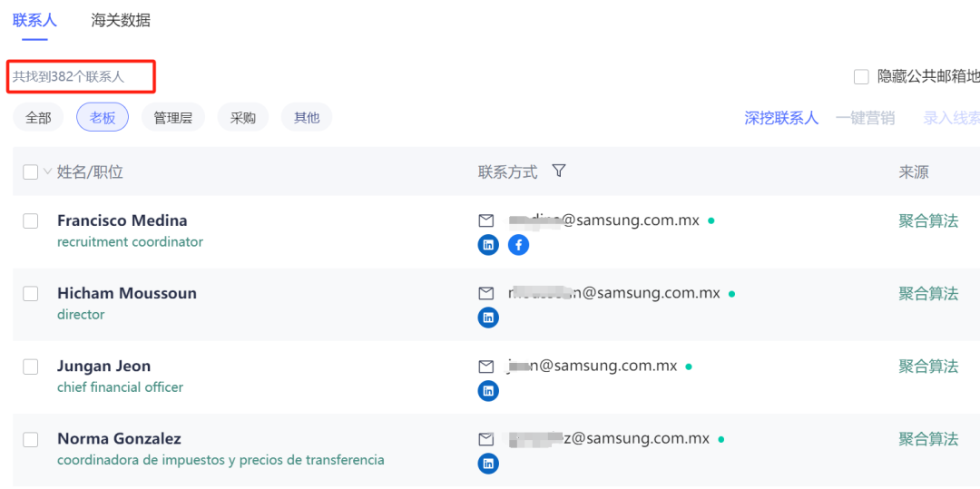Click the name Hicham Moussoun
The width and height of the screenshot is (980, 489).
tap(127, 294)
